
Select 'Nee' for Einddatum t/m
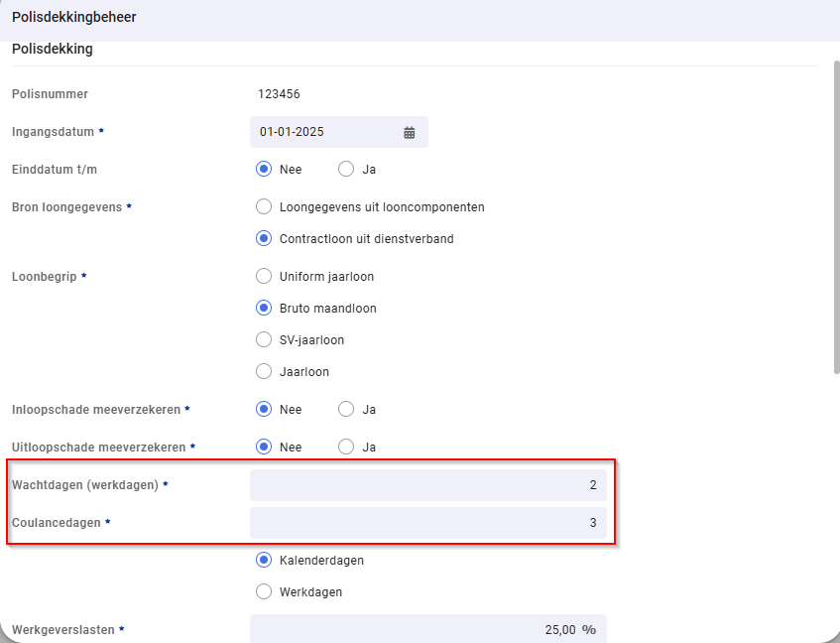click(x=264, y=170)
